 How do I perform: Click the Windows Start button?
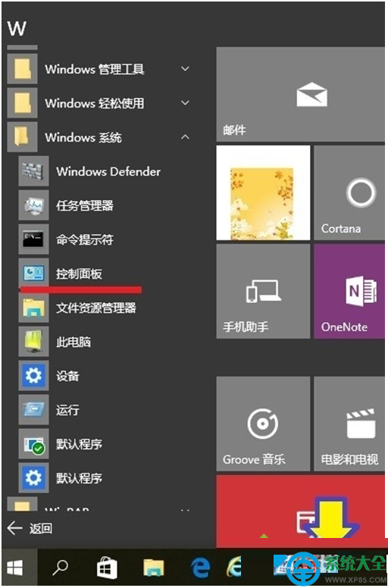(15, 568)
